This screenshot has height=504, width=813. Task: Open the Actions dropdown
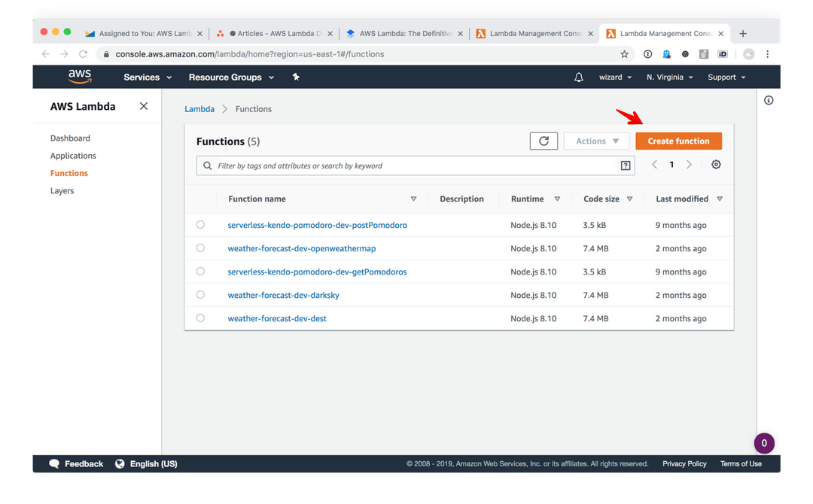coord(596,141)
